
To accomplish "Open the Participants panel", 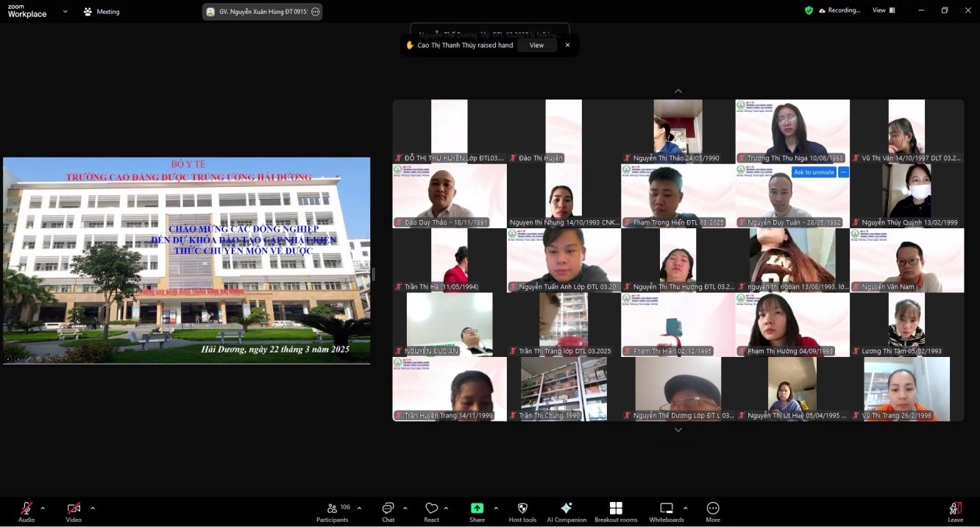I will (x=333, y=512).
